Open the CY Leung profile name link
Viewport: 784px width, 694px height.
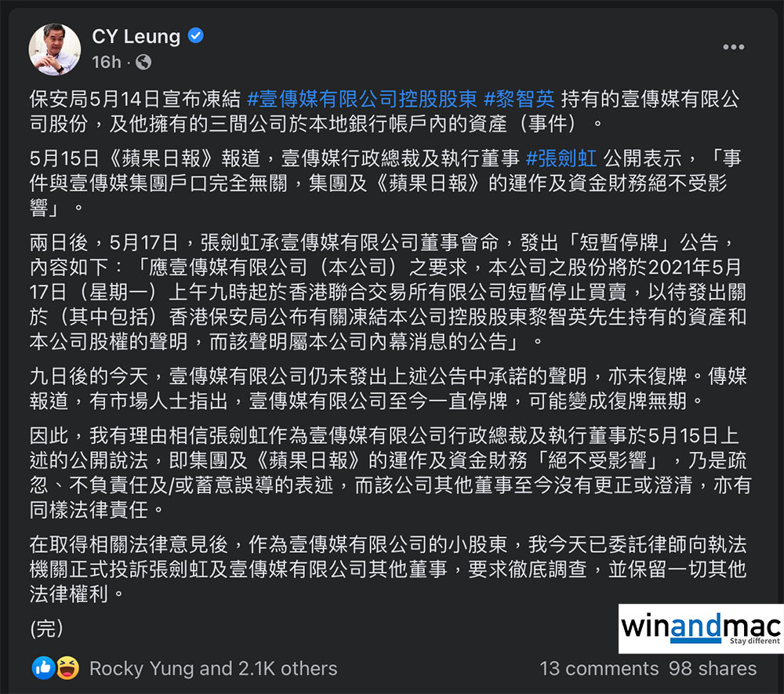click(136, 36)
